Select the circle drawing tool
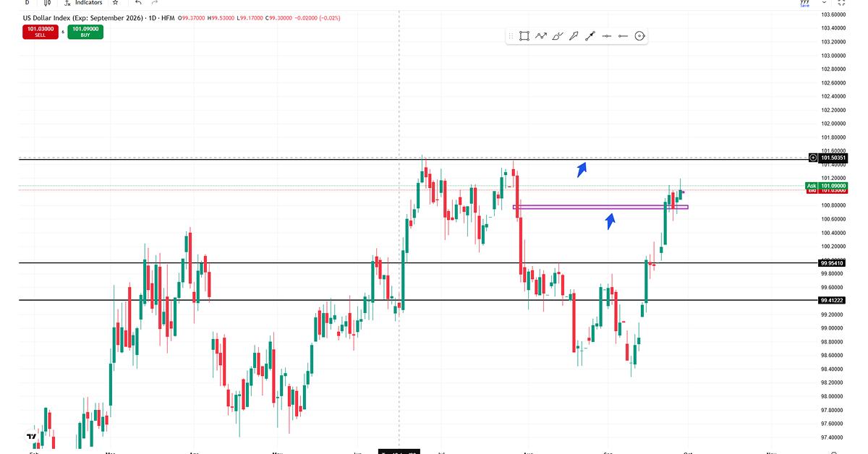 pos(639,35)
